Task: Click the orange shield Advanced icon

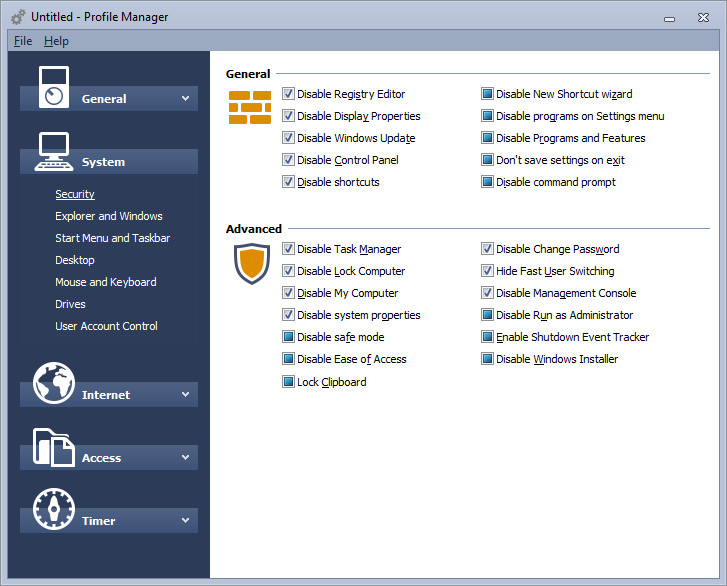Action: point(252,263)
